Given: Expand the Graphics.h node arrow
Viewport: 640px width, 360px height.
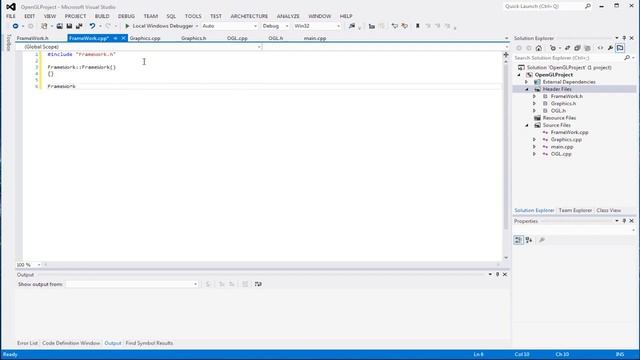Looking at the screenshot, I should 534,104.
